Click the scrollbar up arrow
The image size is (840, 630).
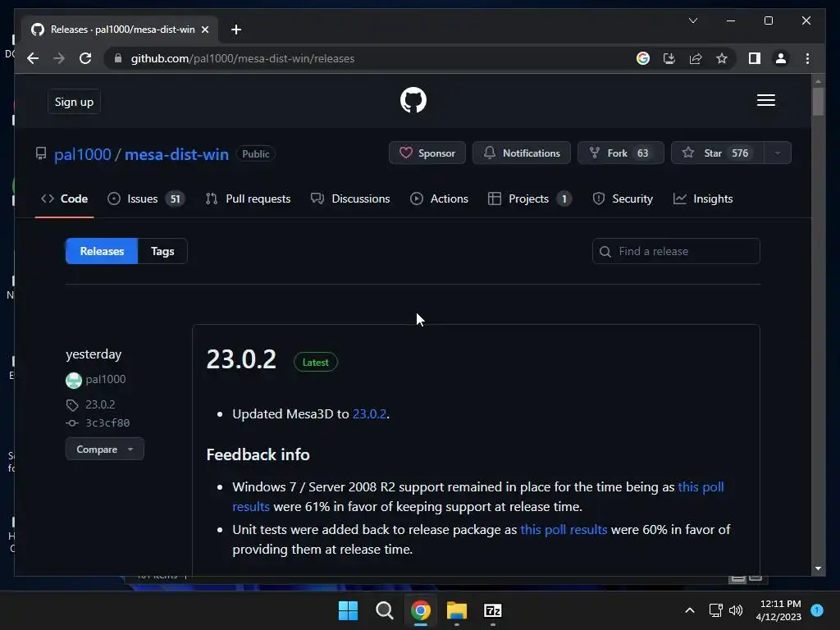tap(818, 81)
